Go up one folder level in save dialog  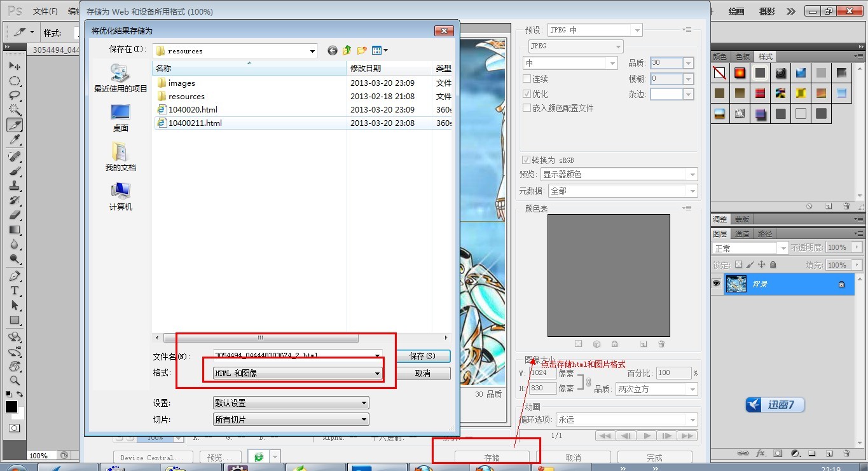[x=347, y=50]
